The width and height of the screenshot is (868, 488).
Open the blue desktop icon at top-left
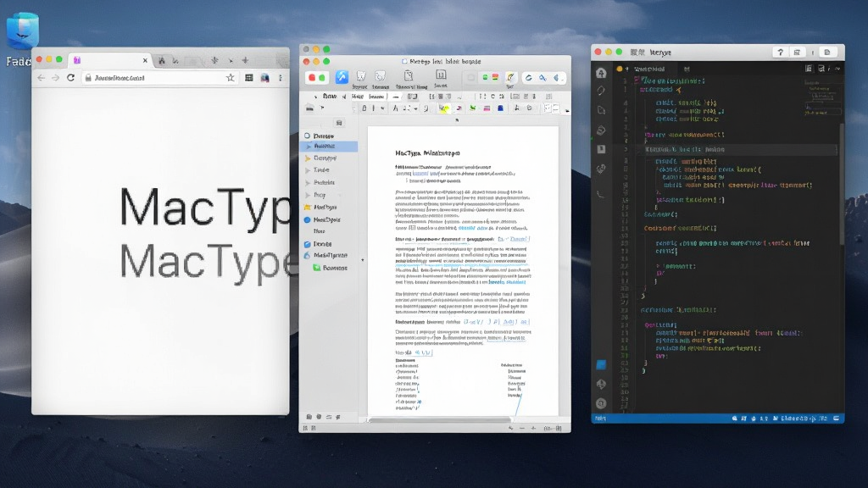tap(23, 30)
